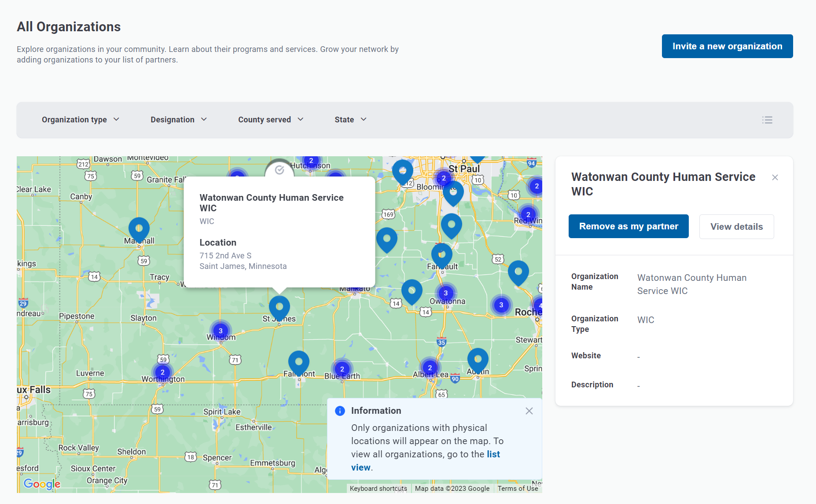Click the map pin at Austin
816x504 pixels.
(x=478, y=359)
